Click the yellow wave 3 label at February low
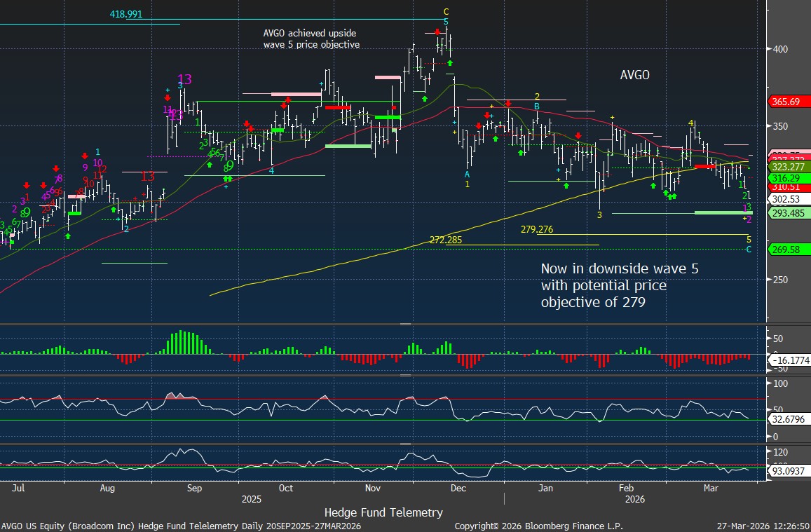Image resolution: width=811 pixels, height=532 pixels. pos(599,215)
